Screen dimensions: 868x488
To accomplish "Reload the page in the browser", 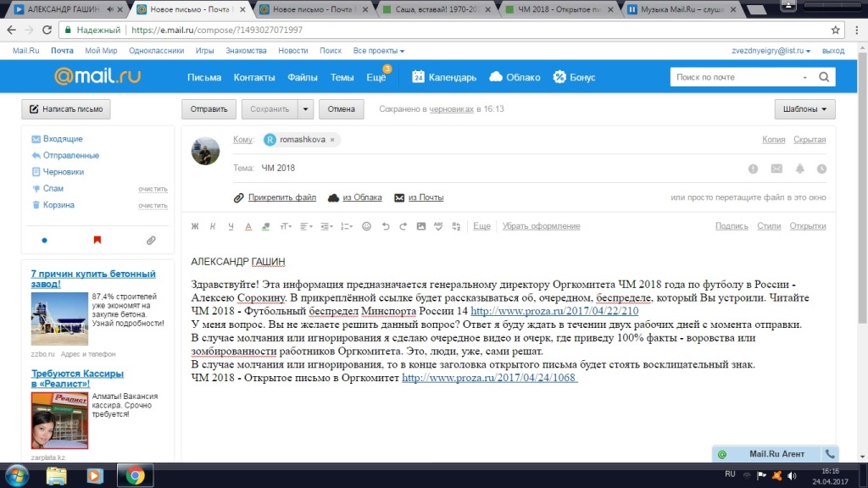I will [x=47, y=30].
